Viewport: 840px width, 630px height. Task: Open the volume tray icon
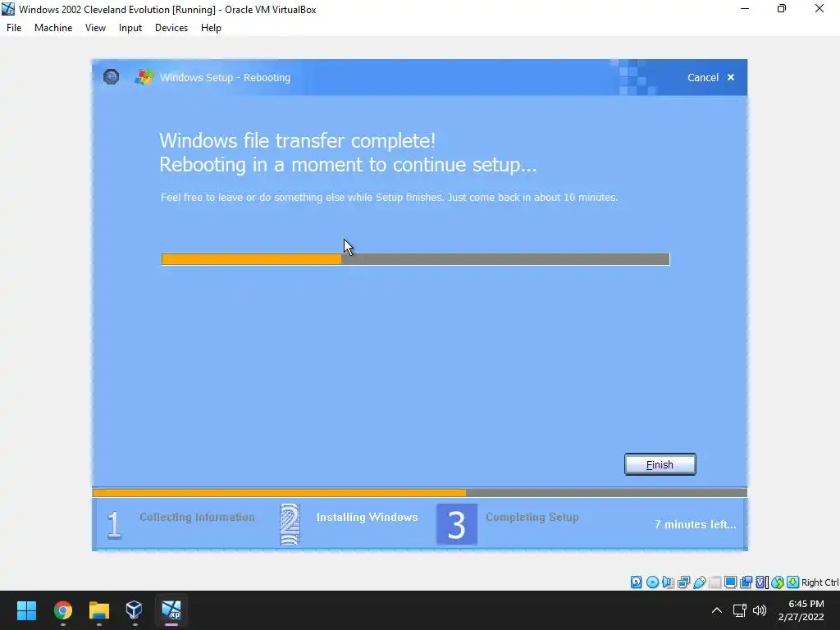pyautogui.click(x=760, y=610)
